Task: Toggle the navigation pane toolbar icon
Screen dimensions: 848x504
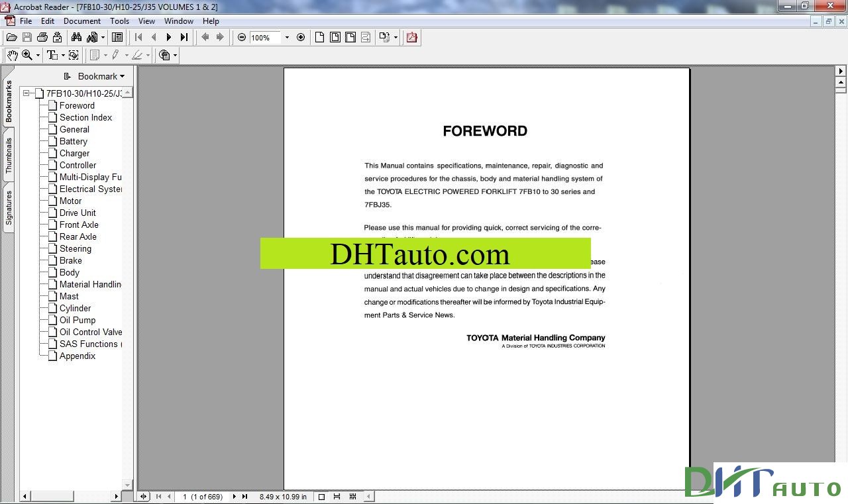Action: click(117, 37)
